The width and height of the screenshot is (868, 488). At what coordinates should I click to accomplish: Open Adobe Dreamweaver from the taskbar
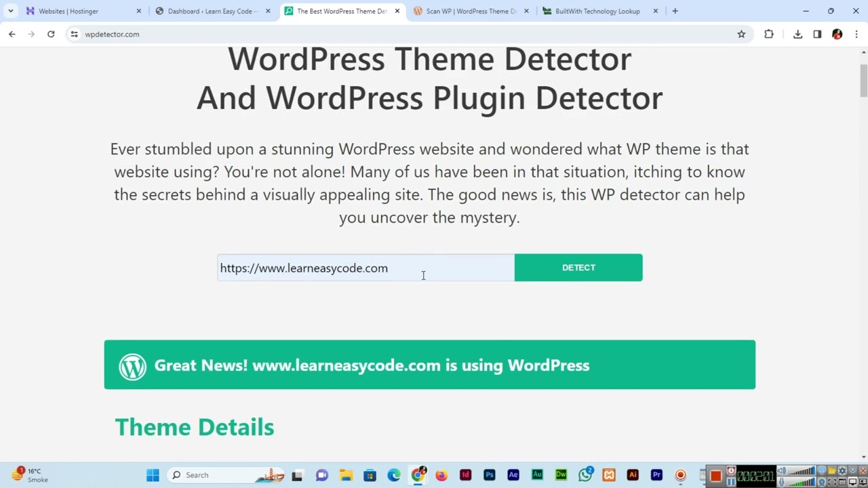tap(561, 475)
